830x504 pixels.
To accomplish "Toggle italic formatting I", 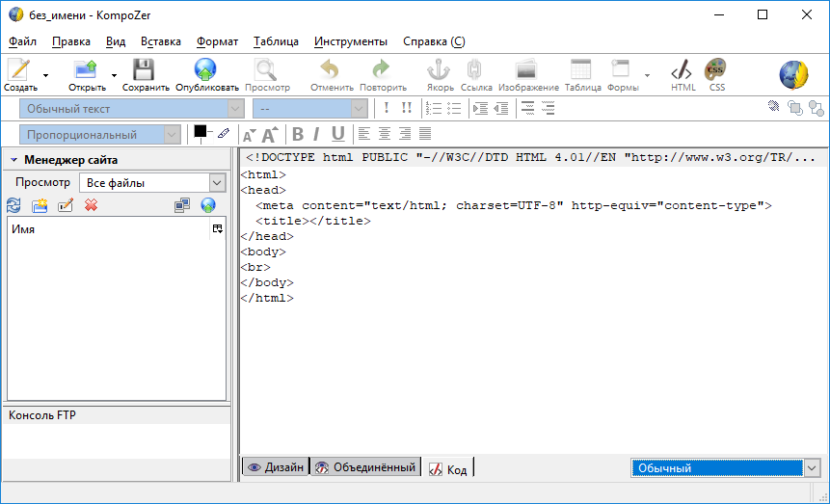I will tap(316, 135).
